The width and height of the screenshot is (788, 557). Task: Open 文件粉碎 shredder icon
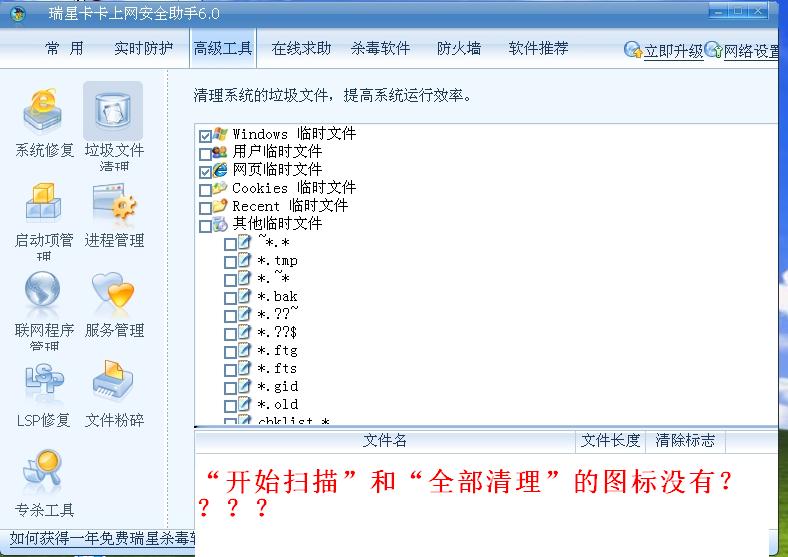coord(113,381)
